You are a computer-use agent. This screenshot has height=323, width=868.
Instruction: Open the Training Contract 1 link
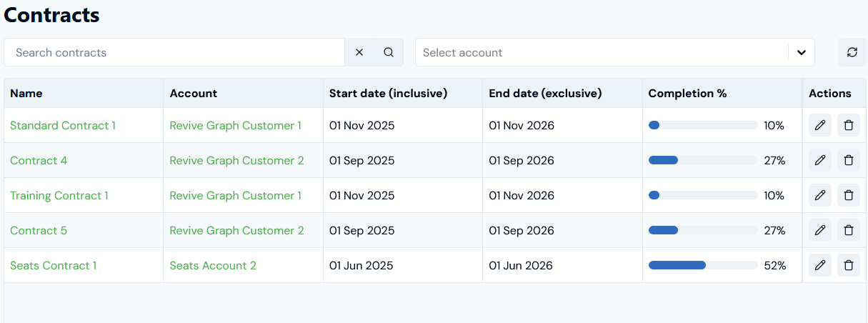click(59, 196)
